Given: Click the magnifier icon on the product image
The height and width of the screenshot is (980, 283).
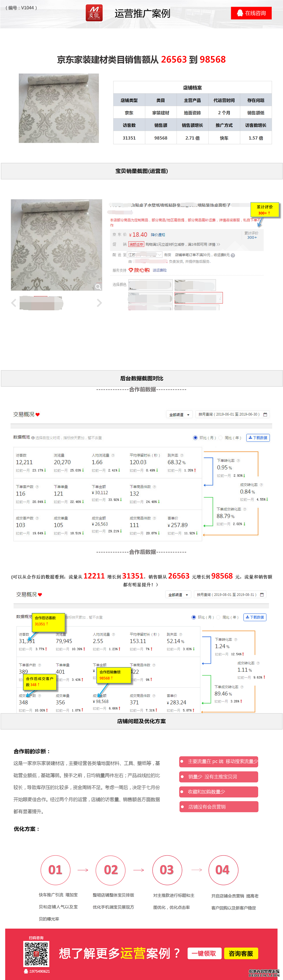Looking at the screenshot, I should (98, 287).
